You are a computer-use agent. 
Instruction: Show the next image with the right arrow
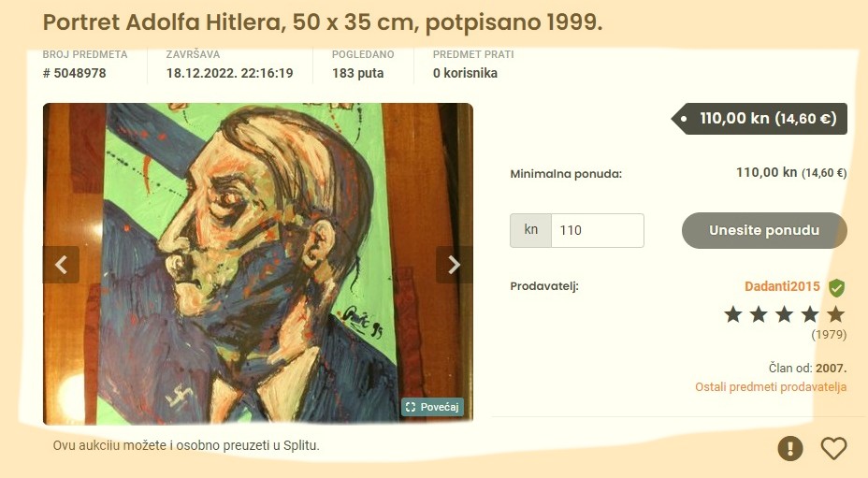[x=454, y=265]
